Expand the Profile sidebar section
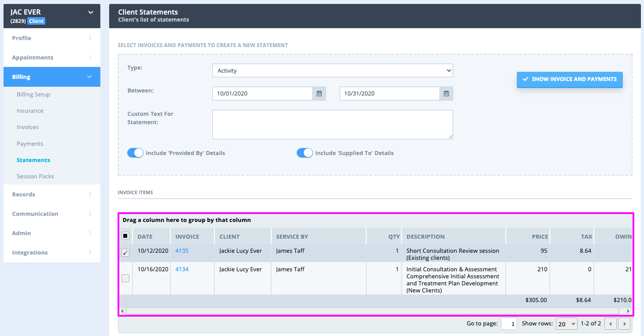Image resolution: width=644 pixels, height=336 pixels. 52,38
